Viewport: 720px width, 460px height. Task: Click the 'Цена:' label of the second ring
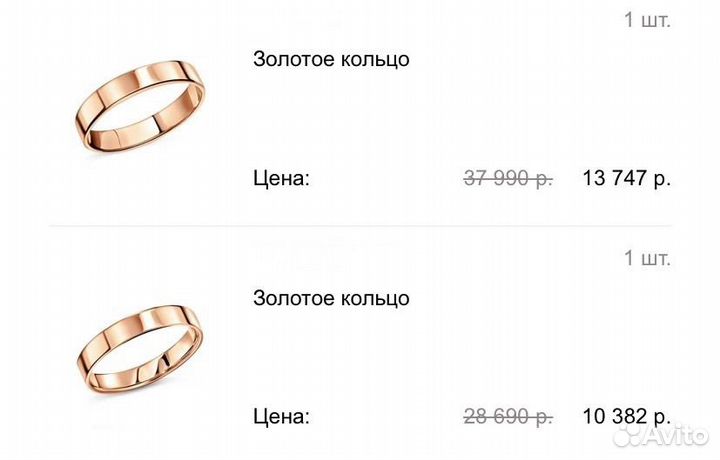[x=281, y=417]
